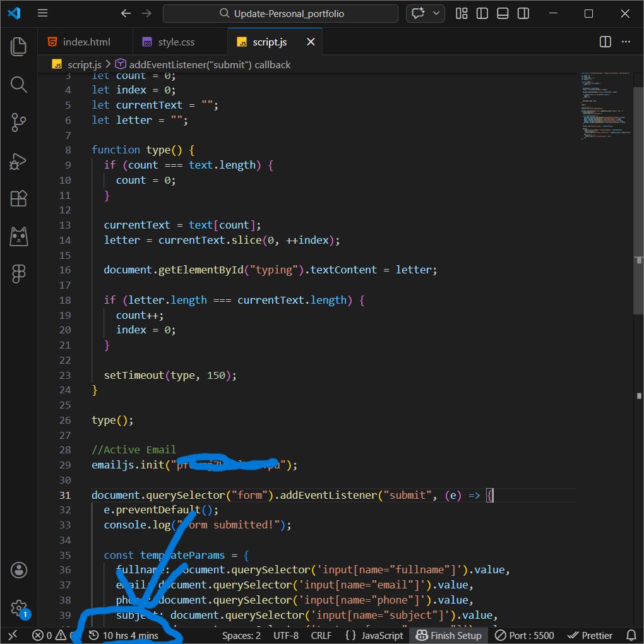This screenshot has width=644, height=644.
Task: Click setTimeout(type, 150) line
Action: pyautogui.click(x=170, y=376)
